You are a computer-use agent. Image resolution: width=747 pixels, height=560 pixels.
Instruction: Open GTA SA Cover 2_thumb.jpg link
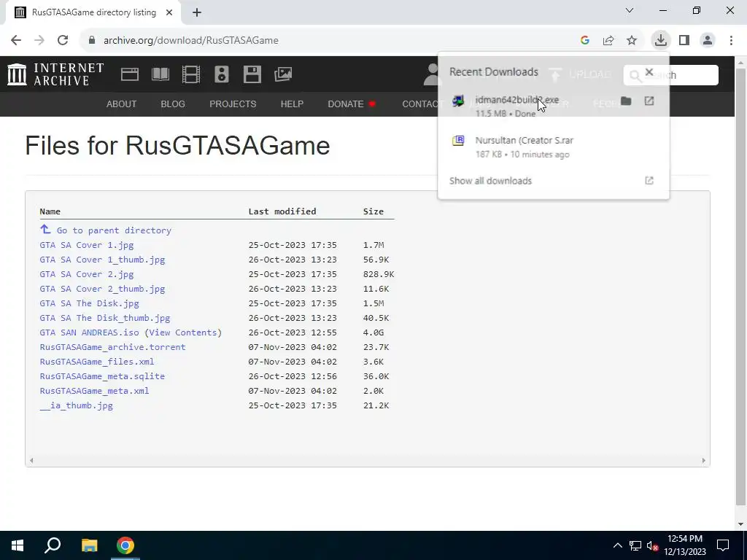(x=102, y=289)
